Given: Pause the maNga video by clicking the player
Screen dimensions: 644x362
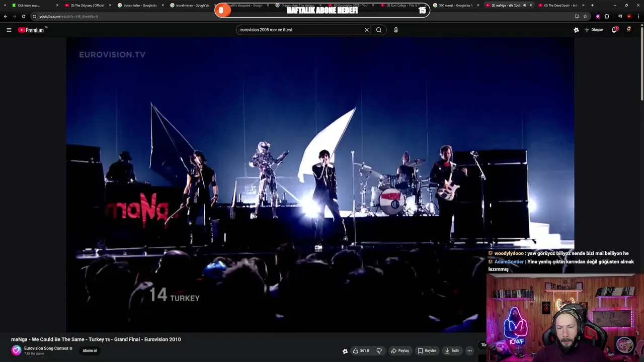Looking at the screenshot, I should [320, 185].
